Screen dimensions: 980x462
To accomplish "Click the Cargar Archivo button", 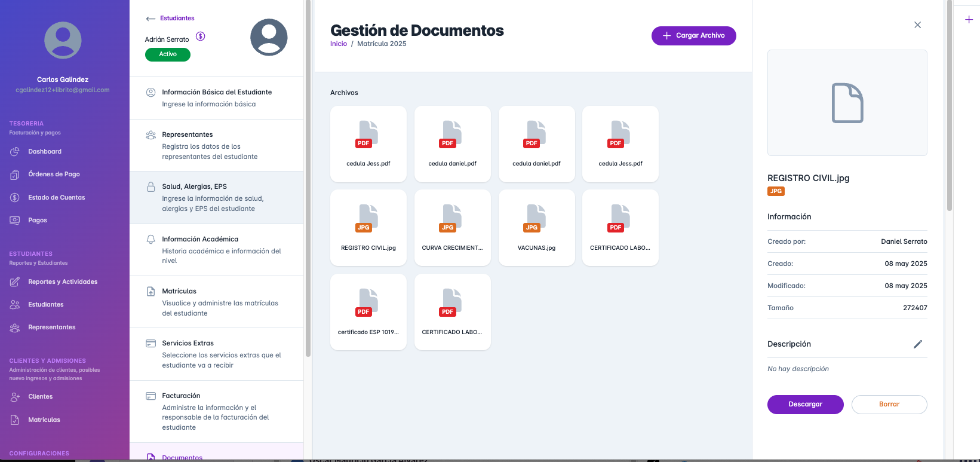I will pyautogui.click(x=693, y=36).
